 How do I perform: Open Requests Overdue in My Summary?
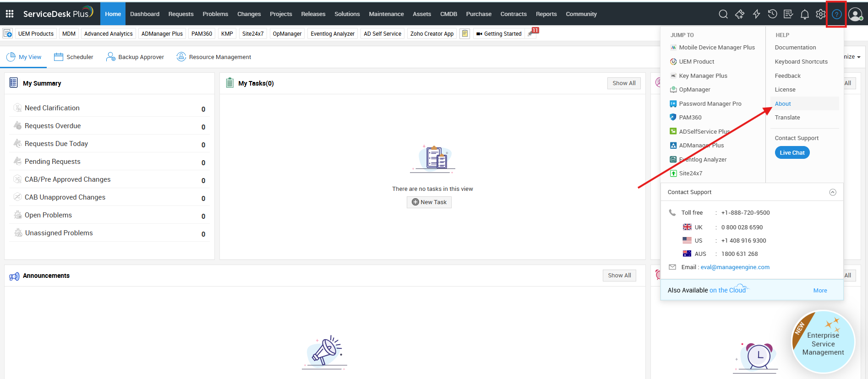53,126
